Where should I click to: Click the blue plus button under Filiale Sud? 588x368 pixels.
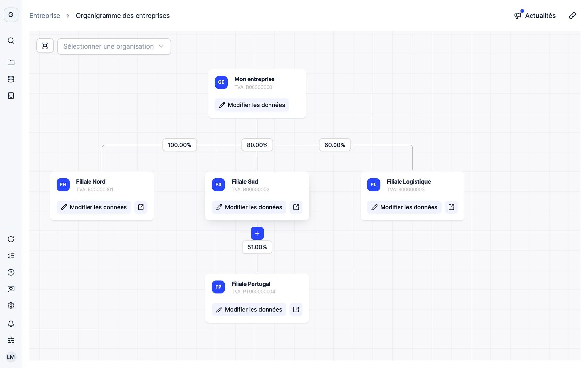[x=257, y=234]
